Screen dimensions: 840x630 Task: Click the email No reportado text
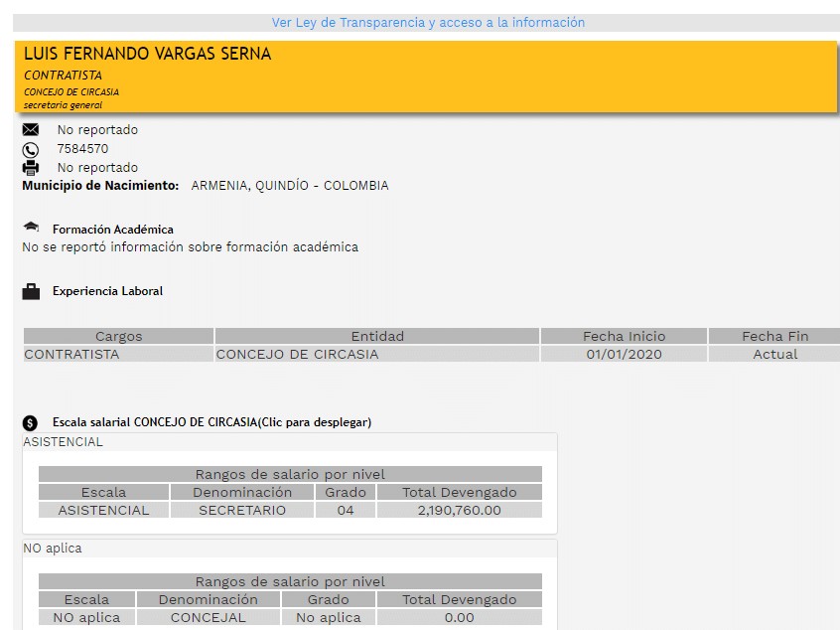97,130
